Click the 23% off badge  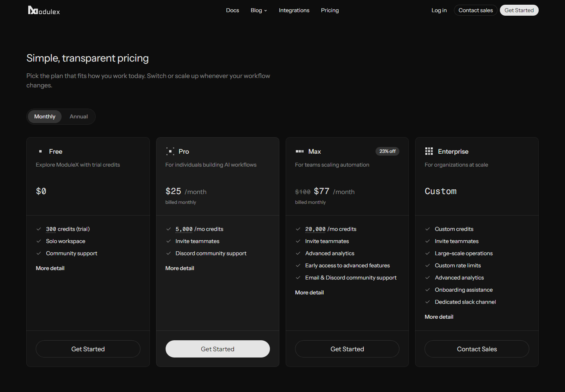coord(387,151)
